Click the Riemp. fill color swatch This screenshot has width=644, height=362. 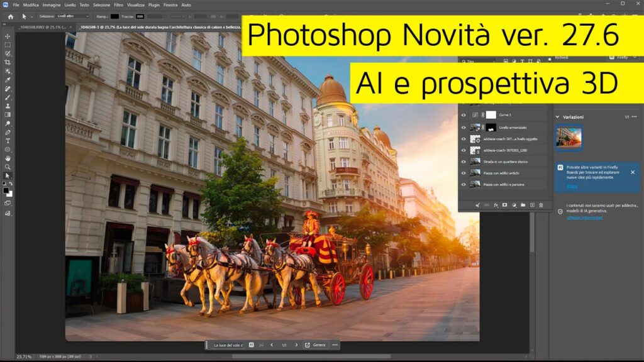coord(114,16)
